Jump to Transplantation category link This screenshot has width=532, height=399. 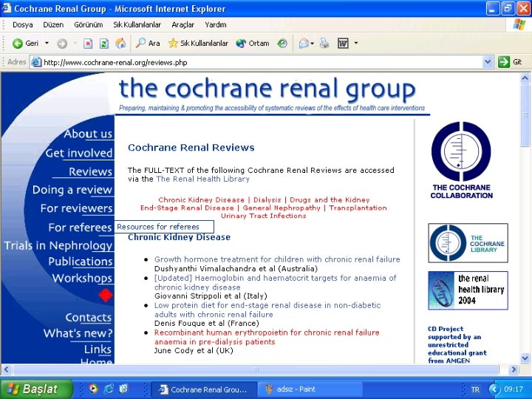(x=358, y=208)
